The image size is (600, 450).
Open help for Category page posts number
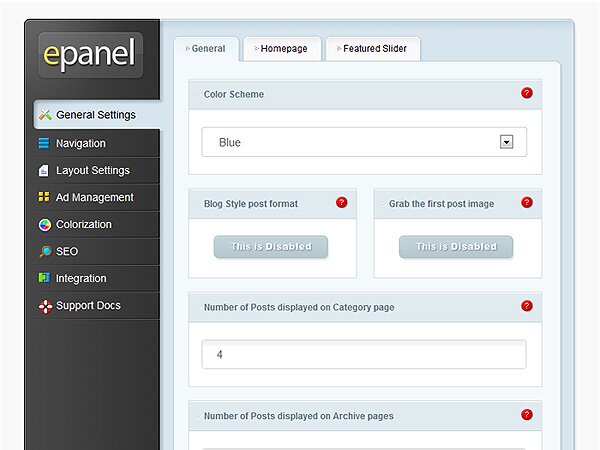[527, 306]
